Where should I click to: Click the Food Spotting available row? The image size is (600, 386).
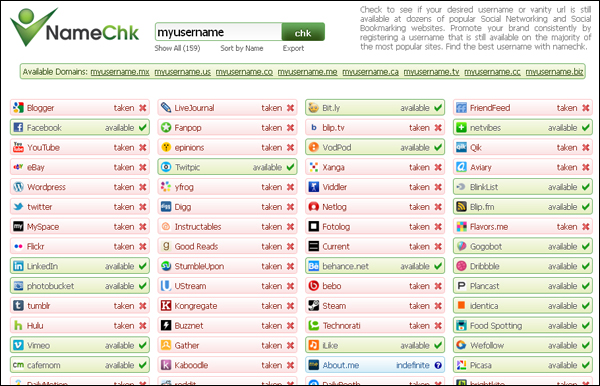pyautogui.click(x=523, y=326)
